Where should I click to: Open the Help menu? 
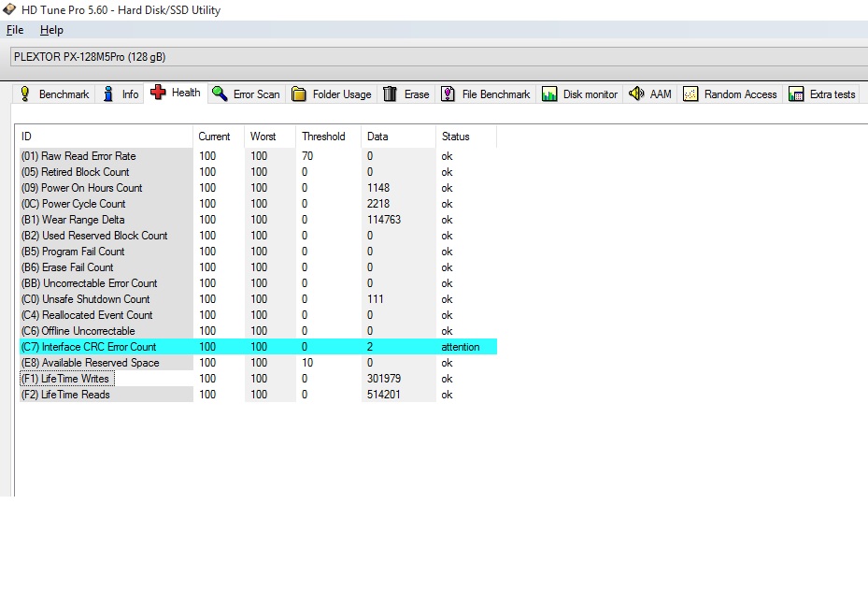coord(51,30)
